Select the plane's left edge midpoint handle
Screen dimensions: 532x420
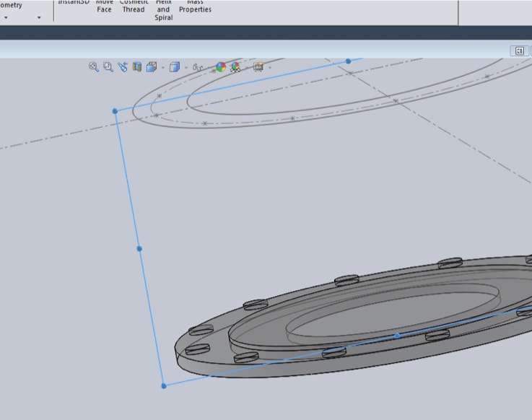(139, 249)
